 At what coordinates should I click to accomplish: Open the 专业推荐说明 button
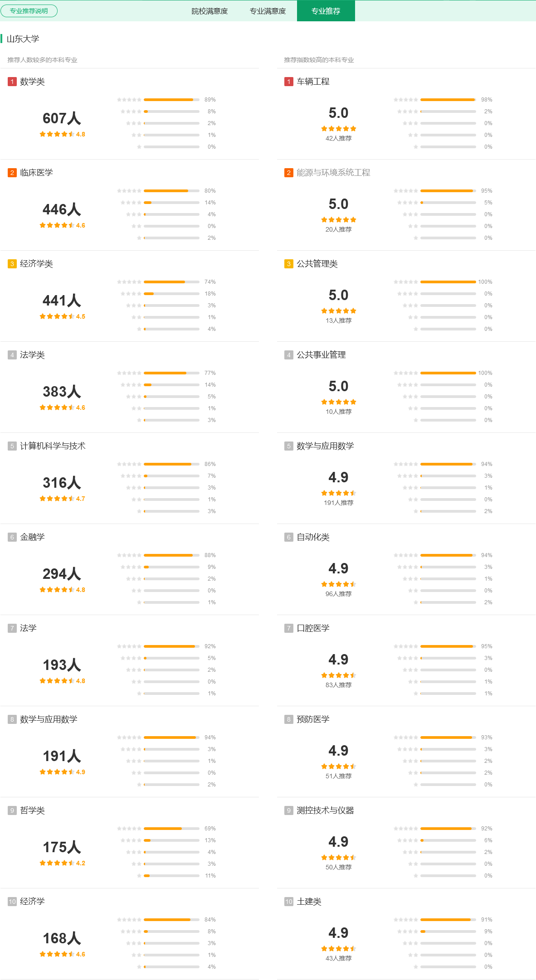pos(29,11)
